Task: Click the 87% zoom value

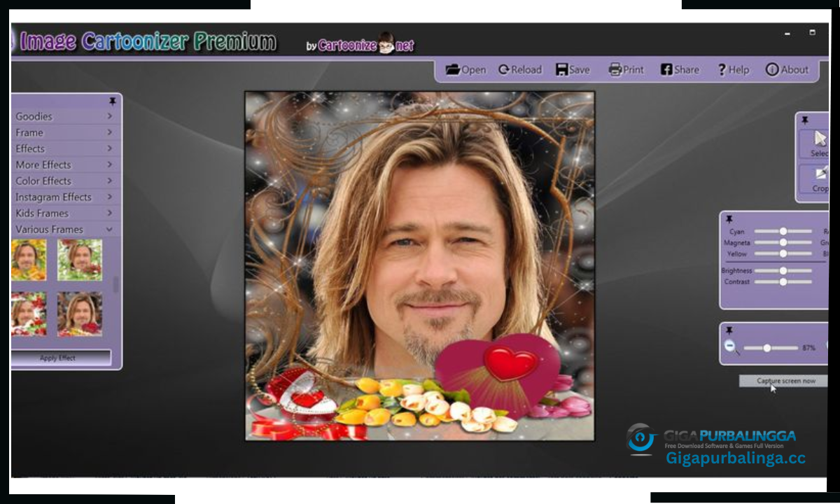Action: click(809, 348)
